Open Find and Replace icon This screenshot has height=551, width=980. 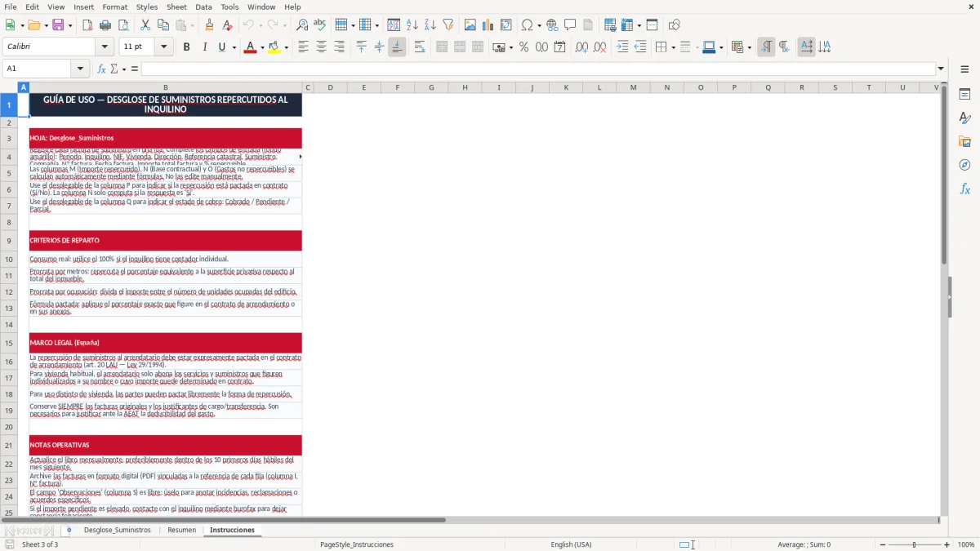point(302,25)
